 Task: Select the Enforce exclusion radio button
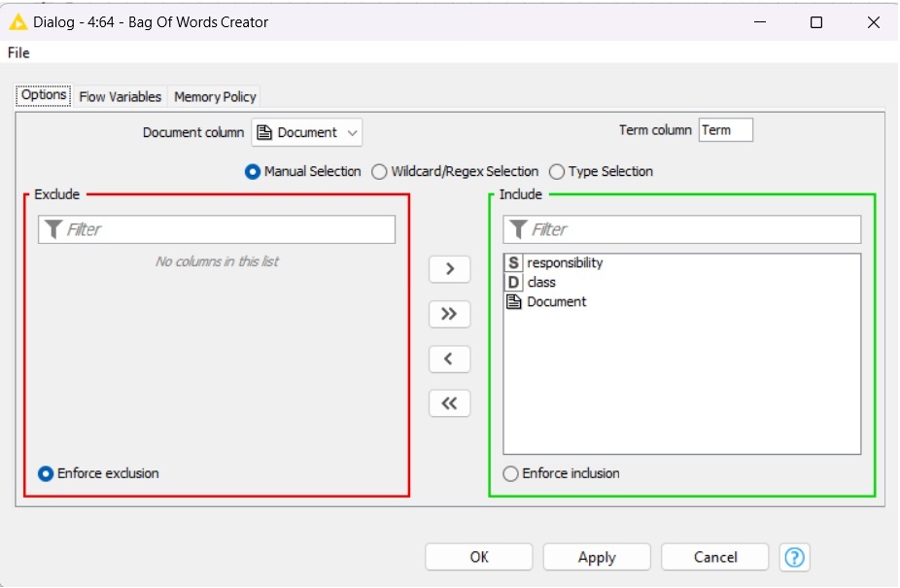(46, 474)
